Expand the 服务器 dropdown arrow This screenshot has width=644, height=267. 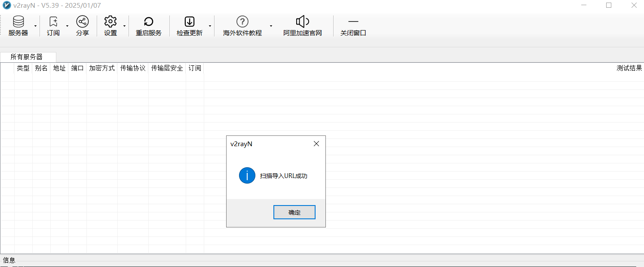click(x=35, y=26)
